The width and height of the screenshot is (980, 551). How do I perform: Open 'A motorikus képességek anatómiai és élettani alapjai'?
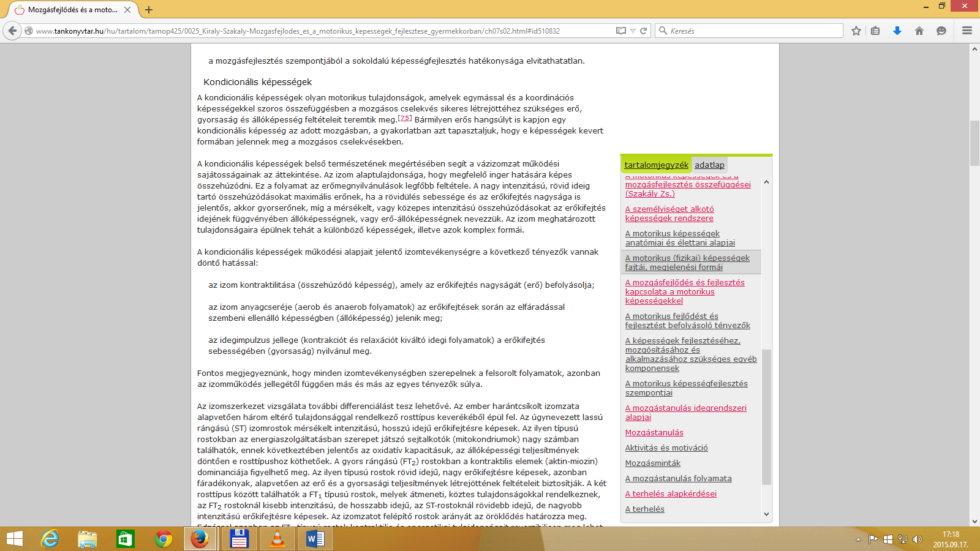tap(680, 238)
